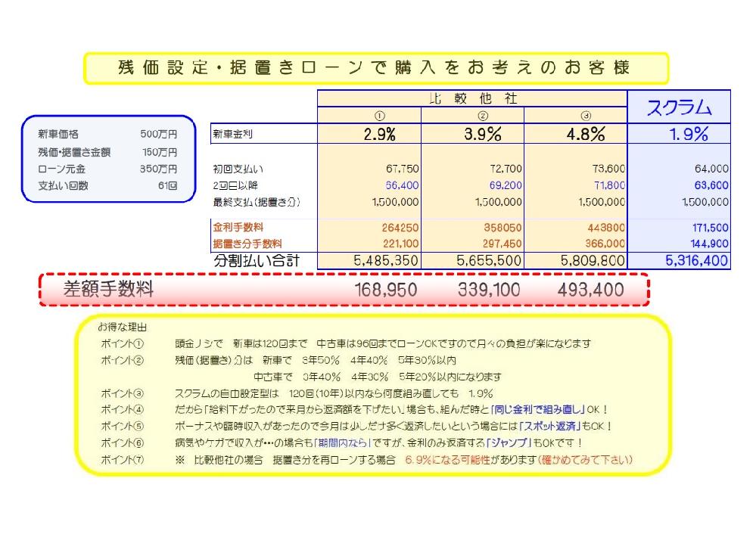The image size is (756, 534).
Task: Select the 358050 interest fee value
Action: pos(503,228)
